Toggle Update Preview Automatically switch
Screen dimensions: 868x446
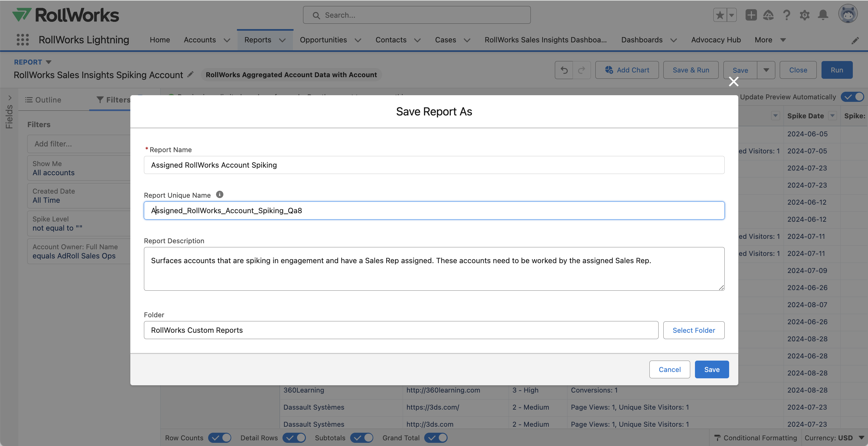point(852,97)
